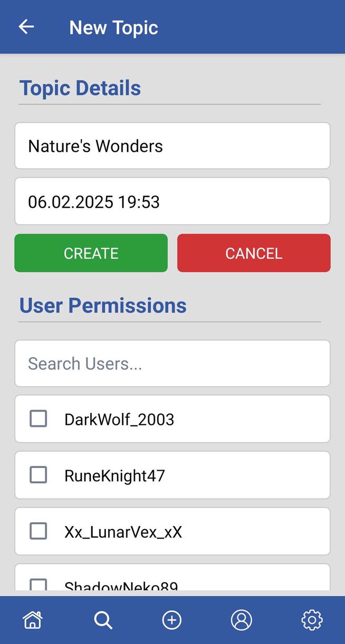Open the Search icon in bottom bar
The image size is (345, 644).
[x=103, y=620]
